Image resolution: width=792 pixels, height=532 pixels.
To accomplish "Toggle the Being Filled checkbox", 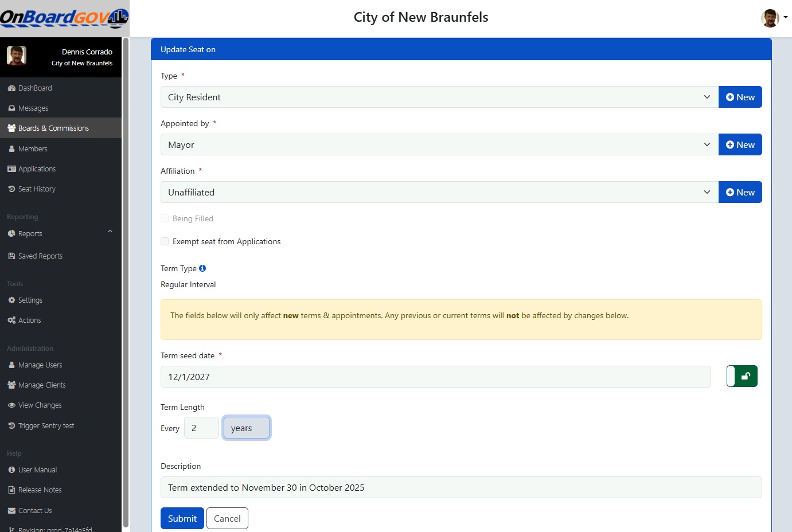I will (165, 218).
